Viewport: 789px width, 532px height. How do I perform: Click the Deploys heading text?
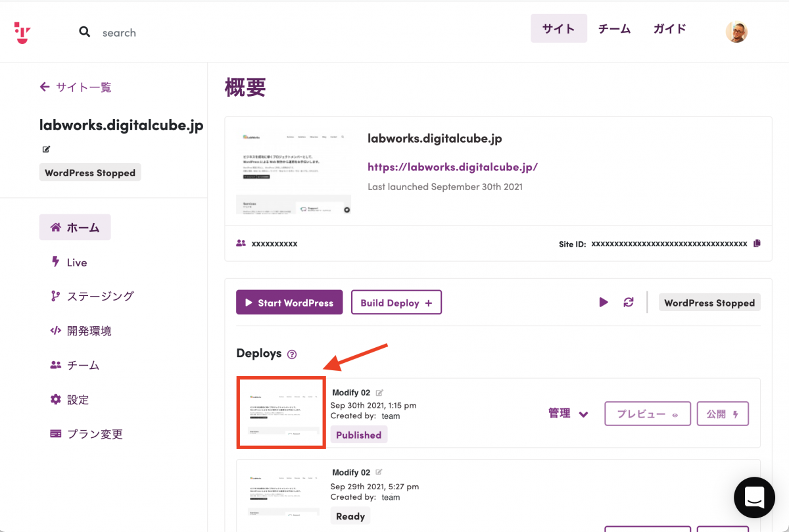pyautogui.click(x=259, y=354)
